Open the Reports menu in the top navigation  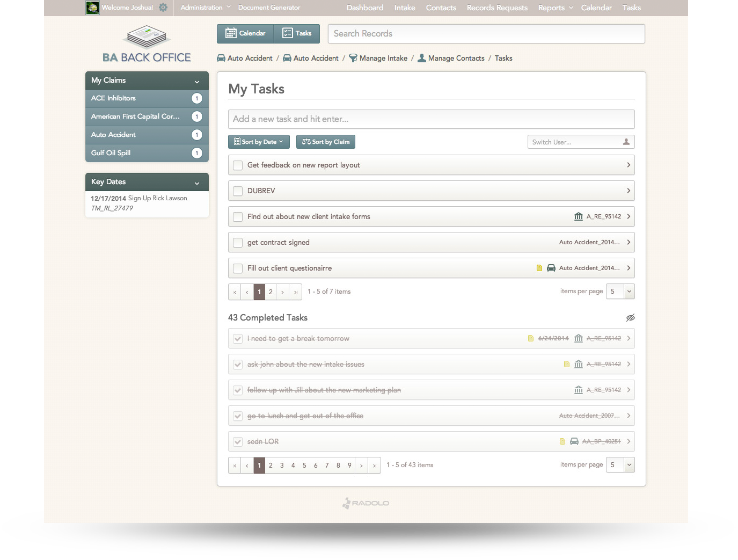click(x=555, y=8)
